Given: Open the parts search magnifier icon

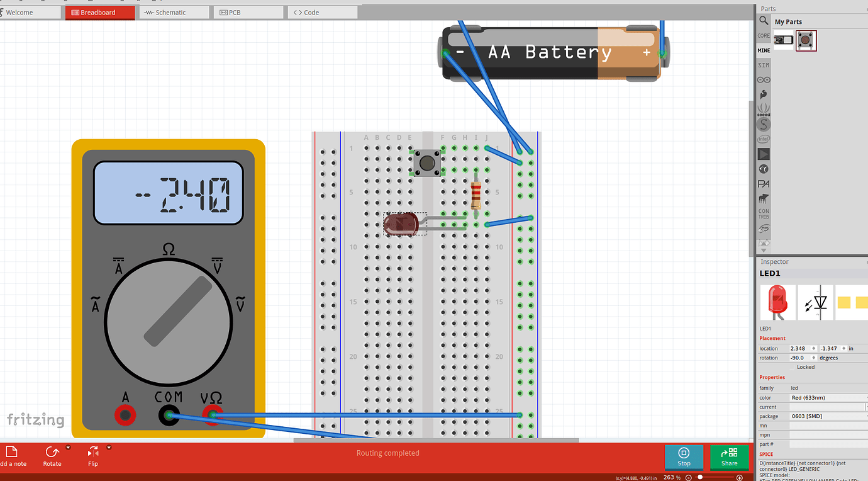Looking at the screenshot, I should pos(764,21).
